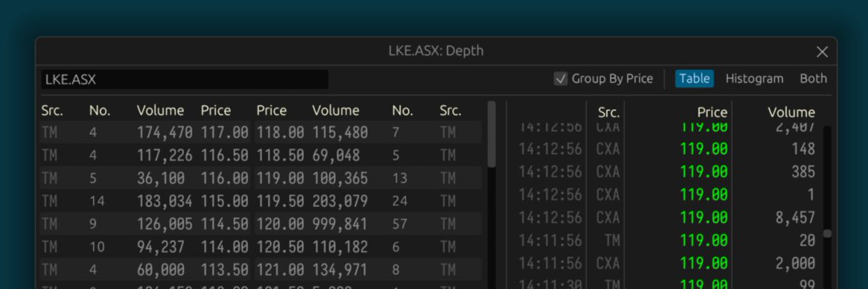Select ask volume 115,480
The image size is (868, 289).
(x=340, y=132)
